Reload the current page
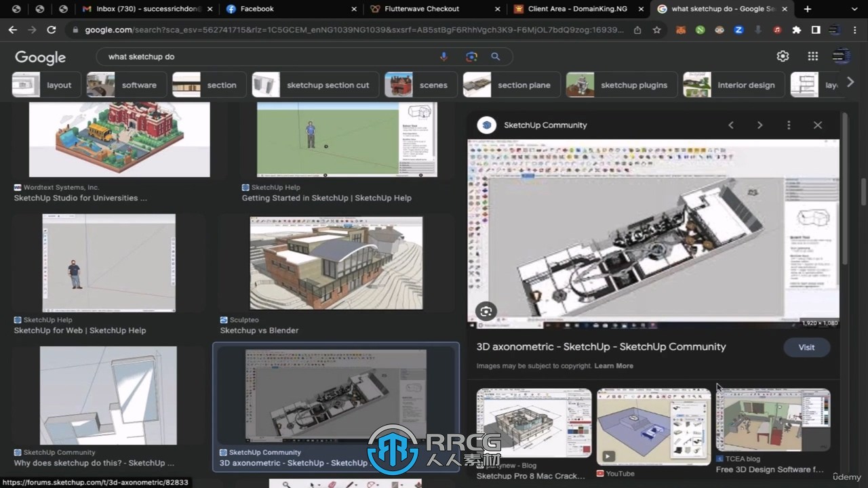This screenshot has height=488, width=868. pos(52,30)
